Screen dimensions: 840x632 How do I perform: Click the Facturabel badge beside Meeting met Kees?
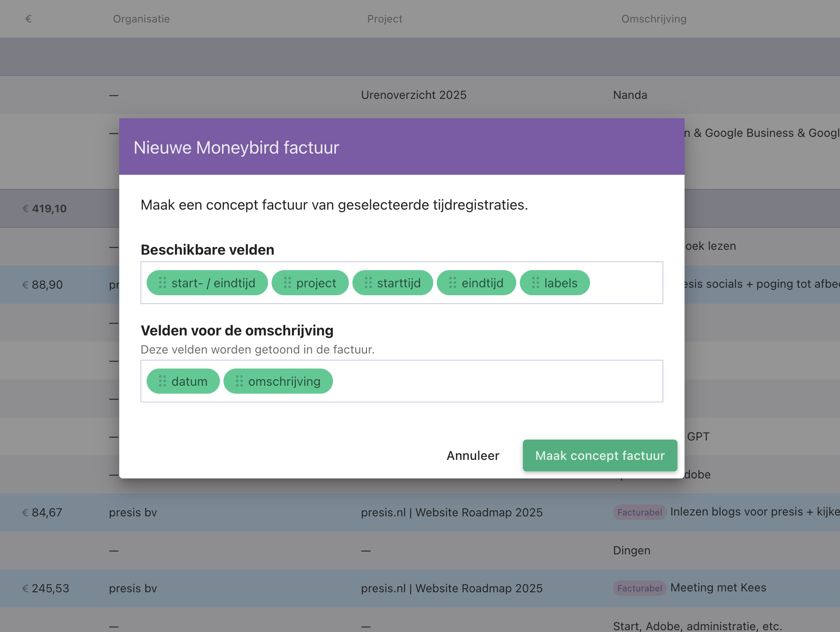click(x=639, y=588)
